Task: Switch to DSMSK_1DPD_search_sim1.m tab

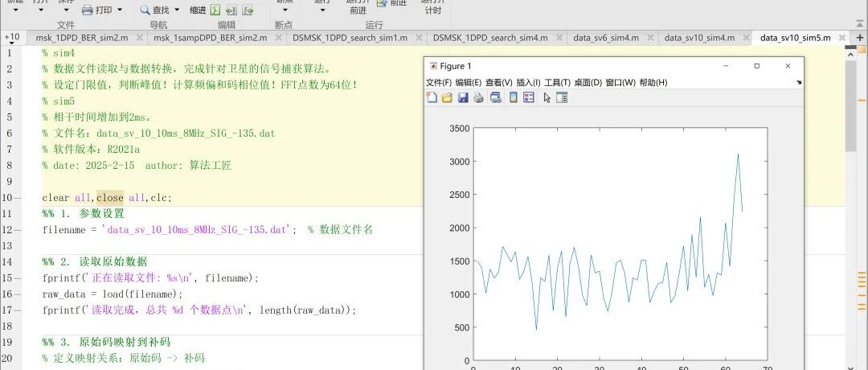Action: [x=350, y=39]
